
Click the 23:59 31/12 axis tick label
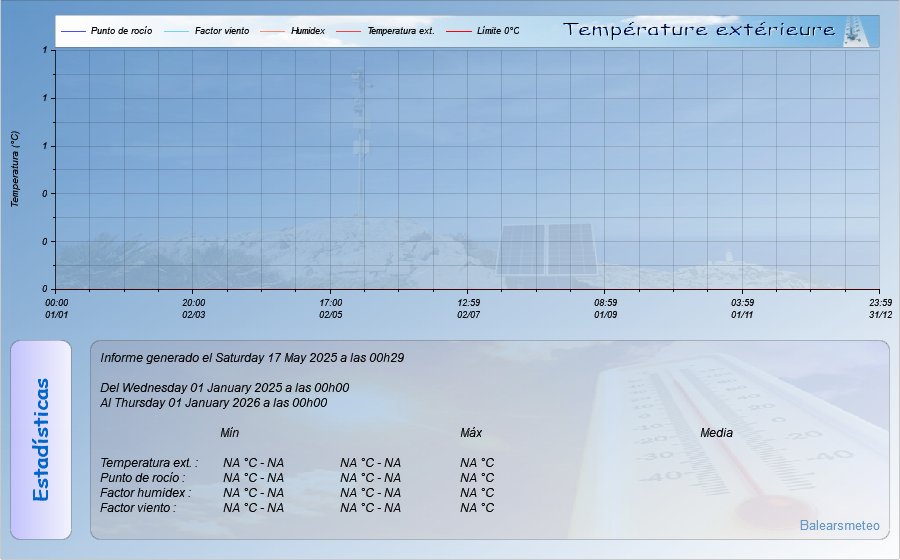(880, 309)
